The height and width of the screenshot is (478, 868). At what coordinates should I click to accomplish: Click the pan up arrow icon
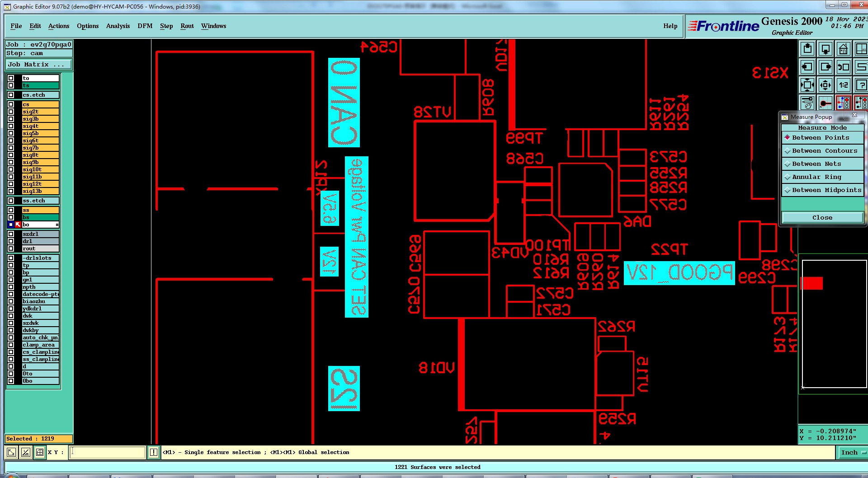(807, 49)
